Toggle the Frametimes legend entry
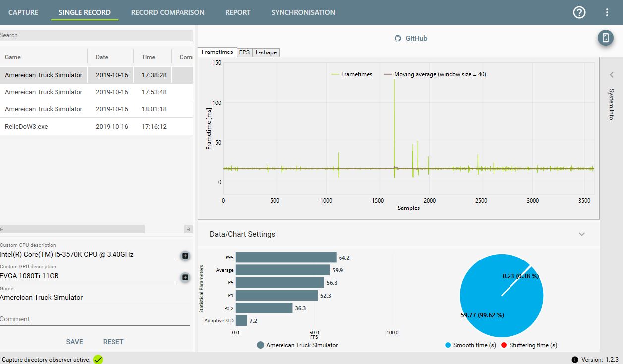623x364 pixels. coord(351,74)
